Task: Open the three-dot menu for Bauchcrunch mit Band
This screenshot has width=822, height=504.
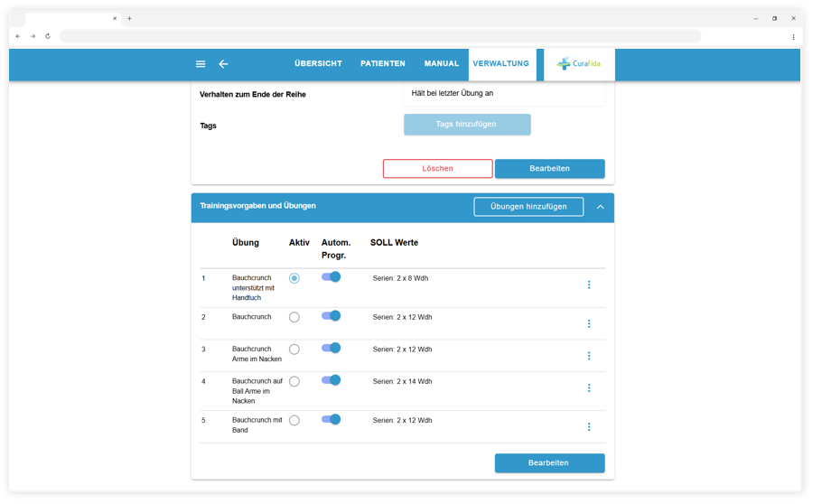Action: point(589,427)
